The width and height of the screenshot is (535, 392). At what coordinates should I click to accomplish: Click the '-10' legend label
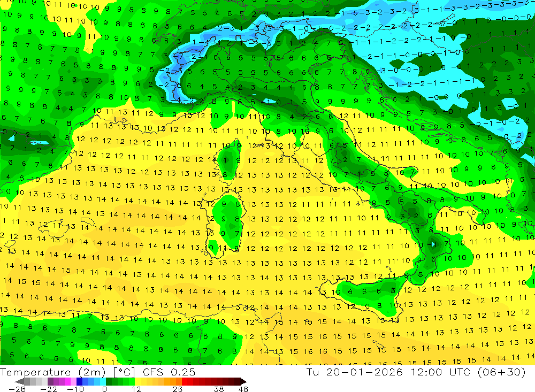click(x=75, y=389)
